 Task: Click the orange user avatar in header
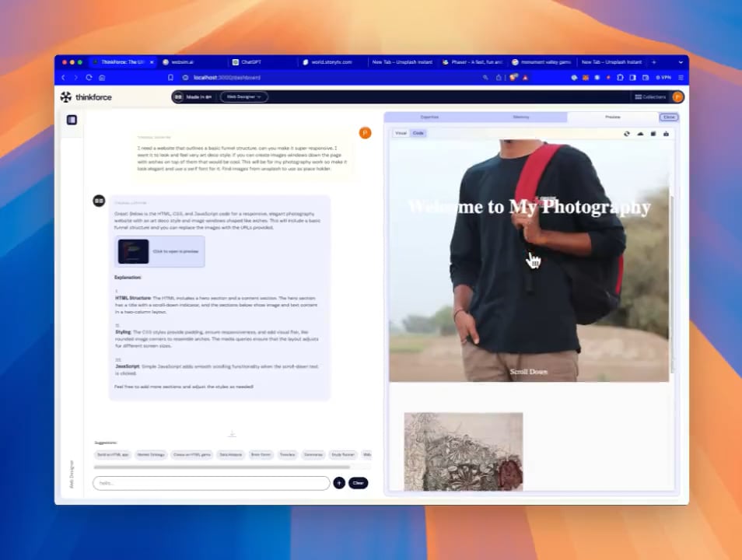(x=677, y=97)
